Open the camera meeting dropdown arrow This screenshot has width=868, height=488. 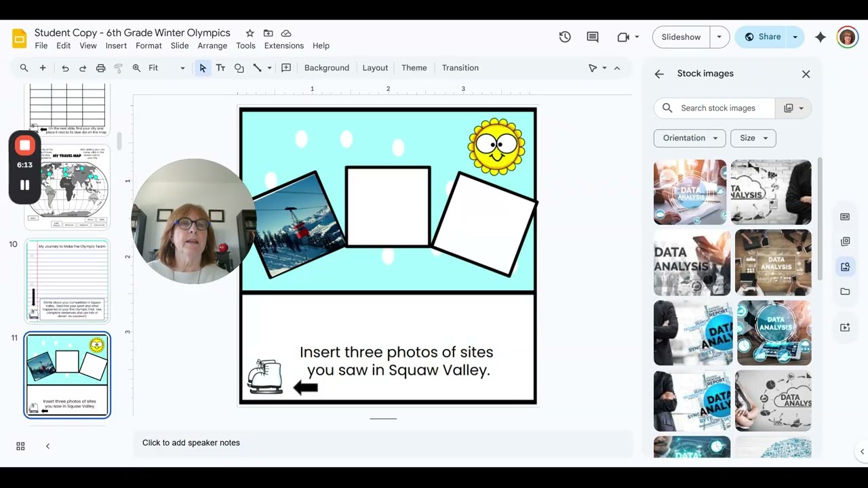[x=637, y=37]
